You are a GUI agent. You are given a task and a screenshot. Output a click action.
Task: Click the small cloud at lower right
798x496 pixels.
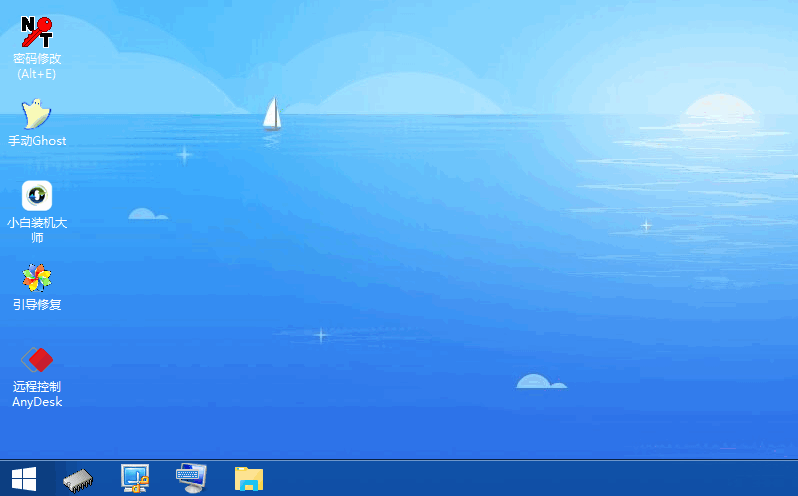click(540, 382)
